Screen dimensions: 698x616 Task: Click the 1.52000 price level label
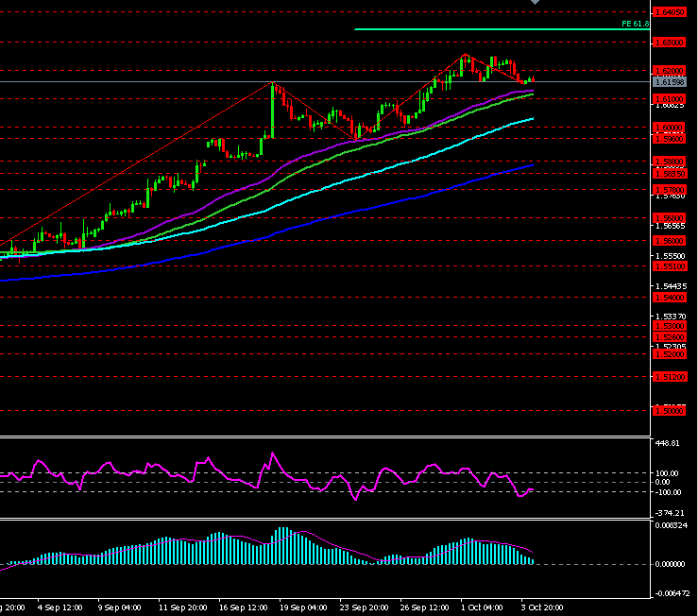click(670, 354)
